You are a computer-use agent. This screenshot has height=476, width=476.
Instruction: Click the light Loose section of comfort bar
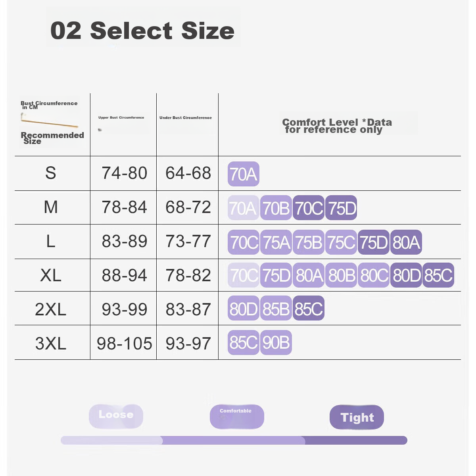[x=112, y=440]
